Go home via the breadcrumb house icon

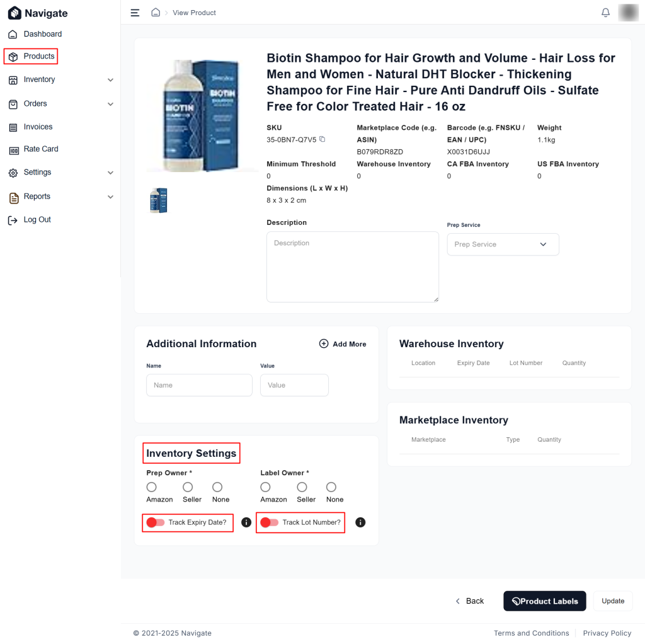click(156, 13)
